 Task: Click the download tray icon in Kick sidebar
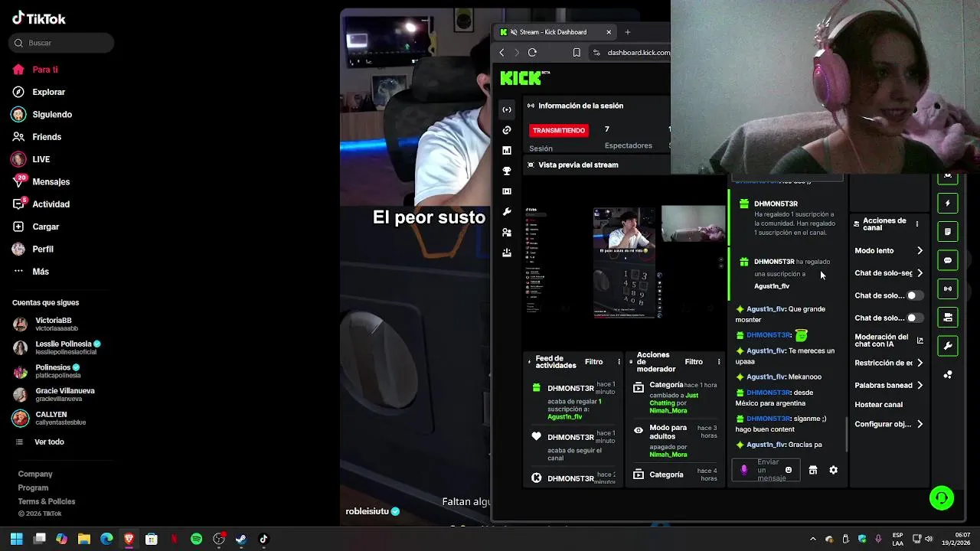coord(507,253)
